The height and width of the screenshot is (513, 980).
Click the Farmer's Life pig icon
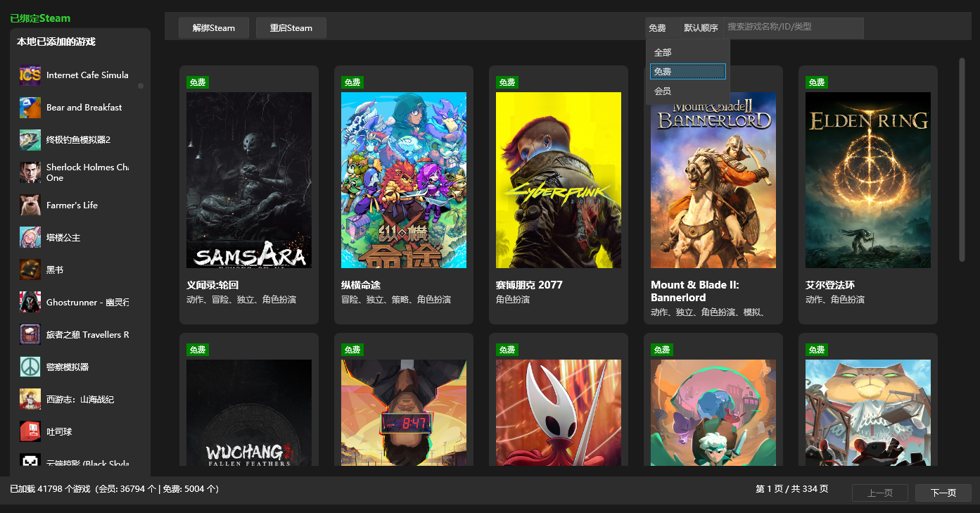[x=30, y=205]
